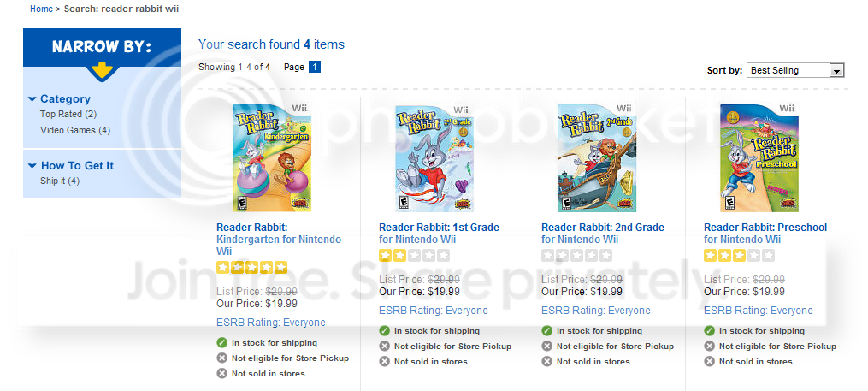Click the Reader Rabbit Kindergarten cover image

[x=271, y=158]
